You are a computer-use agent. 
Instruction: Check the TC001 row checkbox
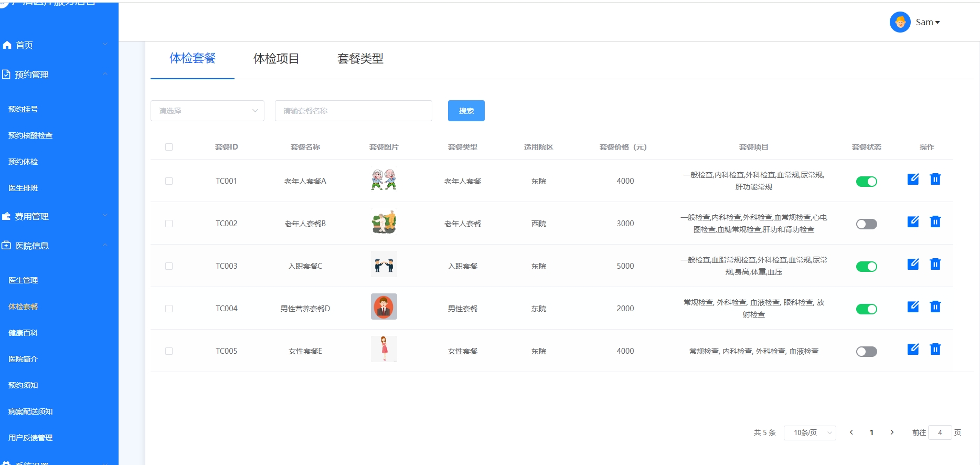pos(169,181)
